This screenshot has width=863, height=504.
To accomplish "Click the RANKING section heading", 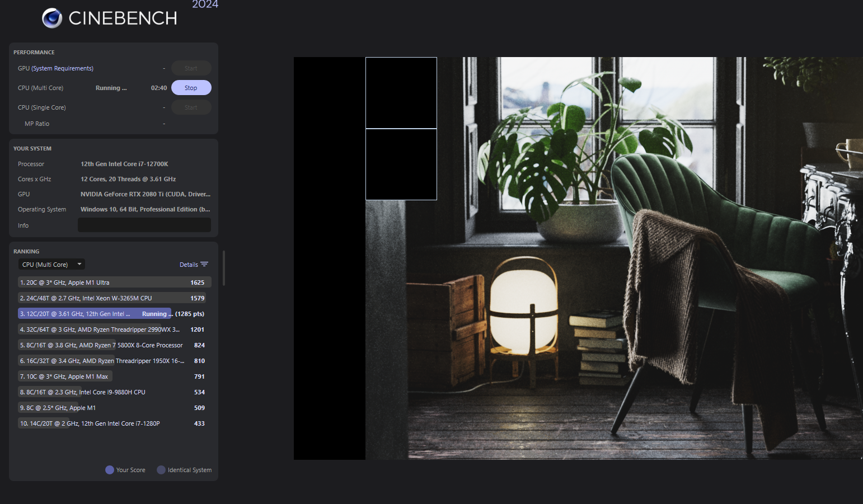I will tap(26, 252).
